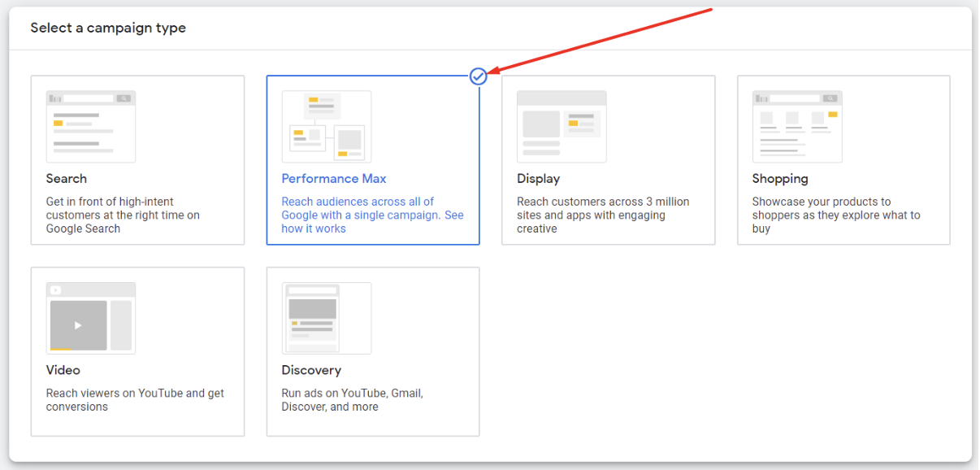Choose the Video campaign title
This screenshot has width=980, height=470.
(63, 370)
